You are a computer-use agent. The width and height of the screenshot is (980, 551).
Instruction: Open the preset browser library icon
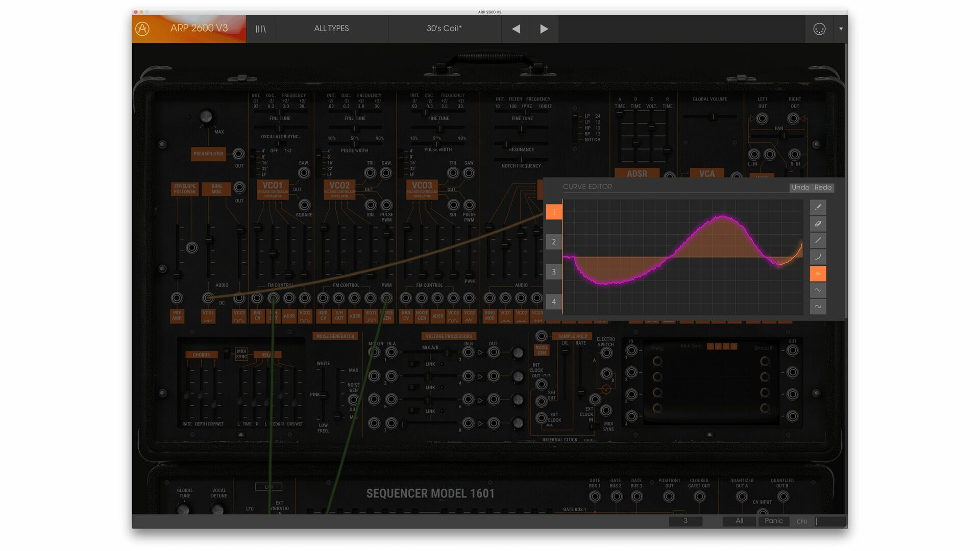[260, 29]
